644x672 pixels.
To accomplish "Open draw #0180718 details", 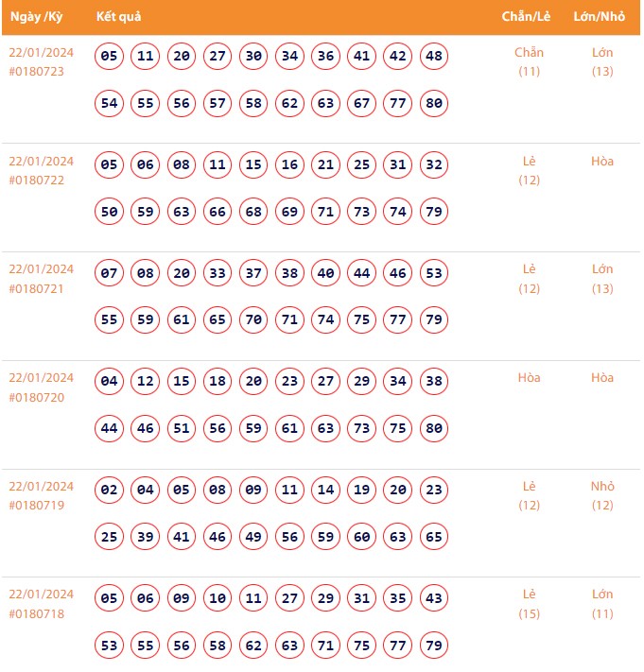I will [37, 613].
